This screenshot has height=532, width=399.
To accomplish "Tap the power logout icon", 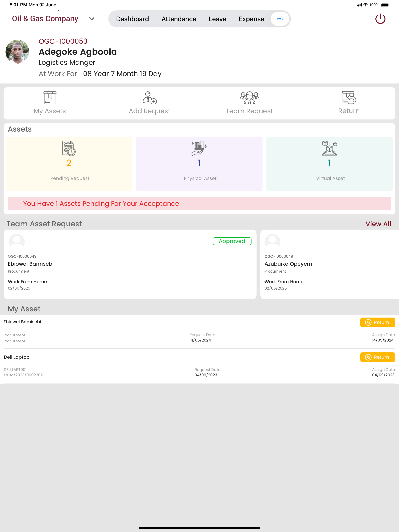I will 380,19.
